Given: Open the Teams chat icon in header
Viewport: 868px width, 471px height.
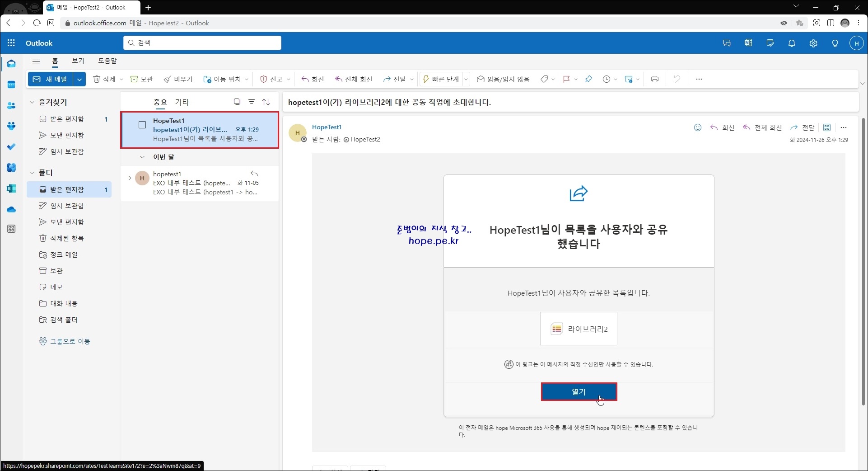Looking at the screenshot, I should [x=727, y=43].
